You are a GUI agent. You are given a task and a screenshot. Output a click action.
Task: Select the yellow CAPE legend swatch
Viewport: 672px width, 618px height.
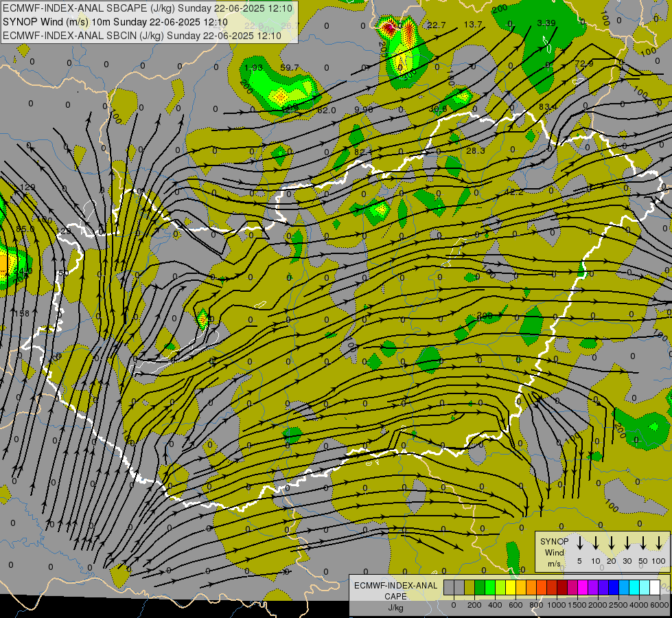511,588
